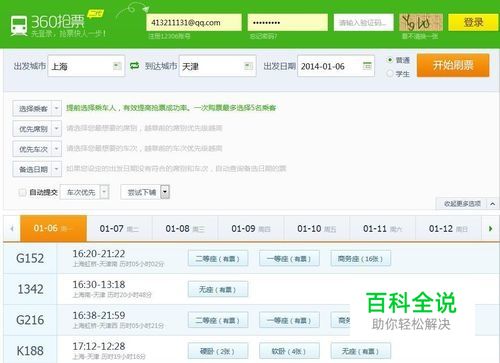Click the email account input field

pyautogui.click(x=194, y=22)
